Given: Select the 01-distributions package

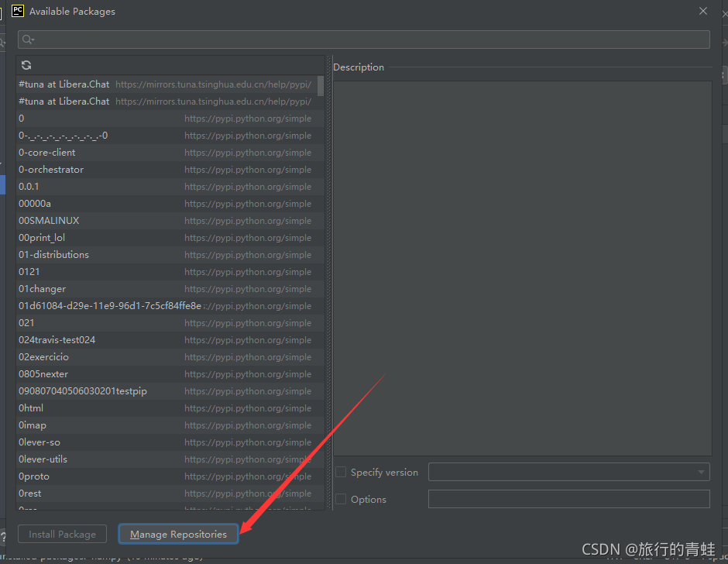Looking at the screenshot, I should 53,254.
